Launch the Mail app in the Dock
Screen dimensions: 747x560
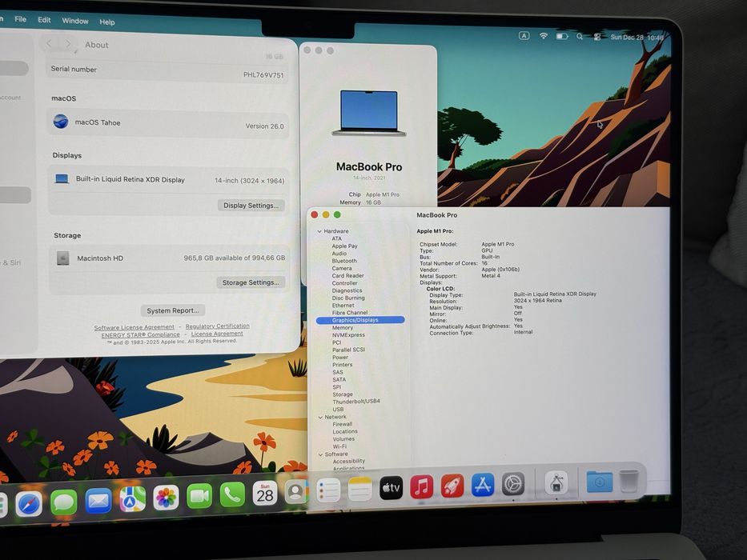click(x=98, y=501)
